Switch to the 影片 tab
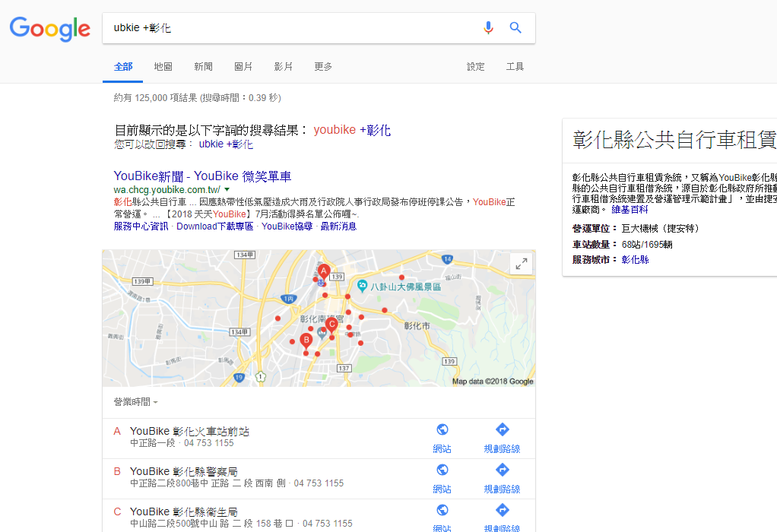The height and width of the screenshot is (532, 777). tap(284, 66)
